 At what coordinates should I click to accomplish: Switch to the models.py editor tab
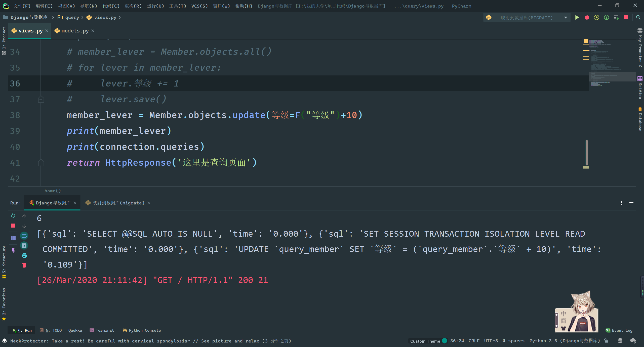click(75, 31)
